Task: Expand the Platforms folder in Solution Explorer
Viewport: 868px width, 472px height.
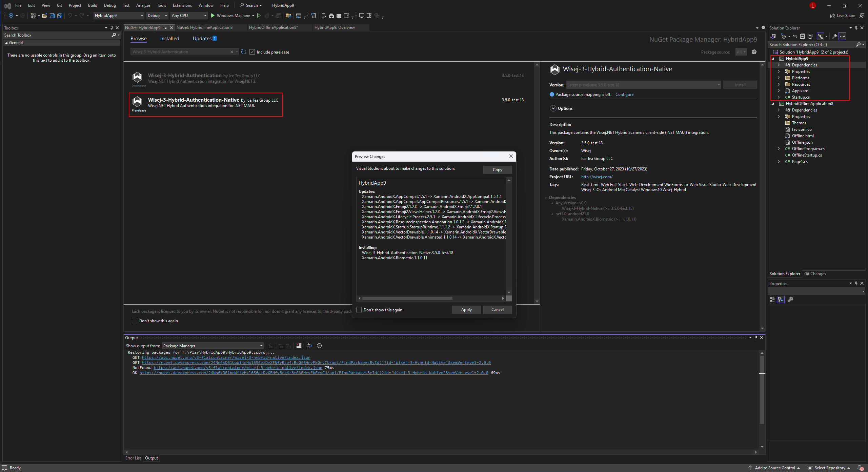Action: pyautogui.click(x=779, y=78)
